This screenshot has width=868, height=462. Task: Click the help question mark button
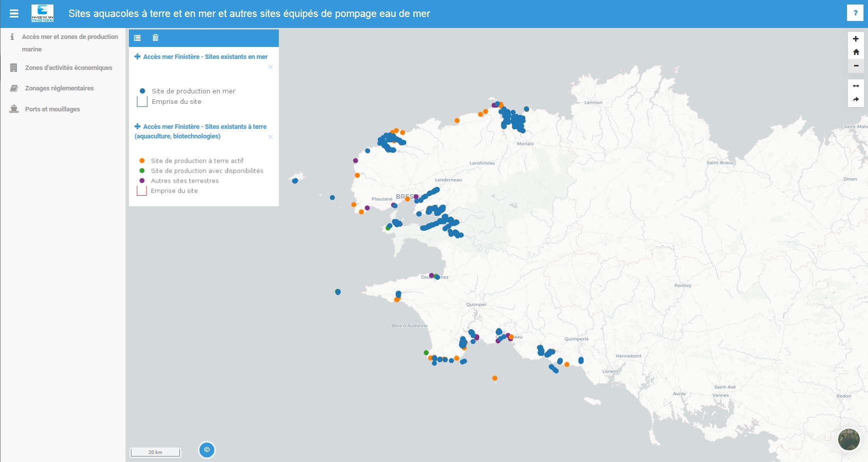point(855,13)
